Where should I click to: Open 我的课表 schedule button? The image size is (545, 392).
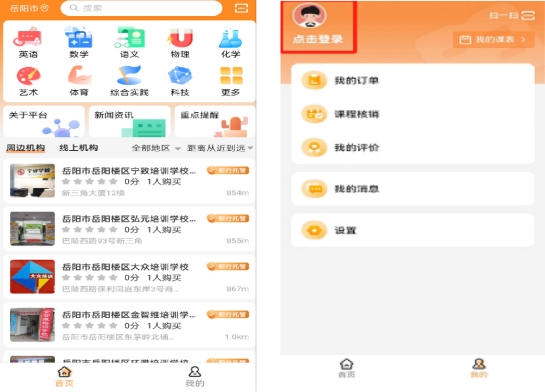tap(494, 40)
